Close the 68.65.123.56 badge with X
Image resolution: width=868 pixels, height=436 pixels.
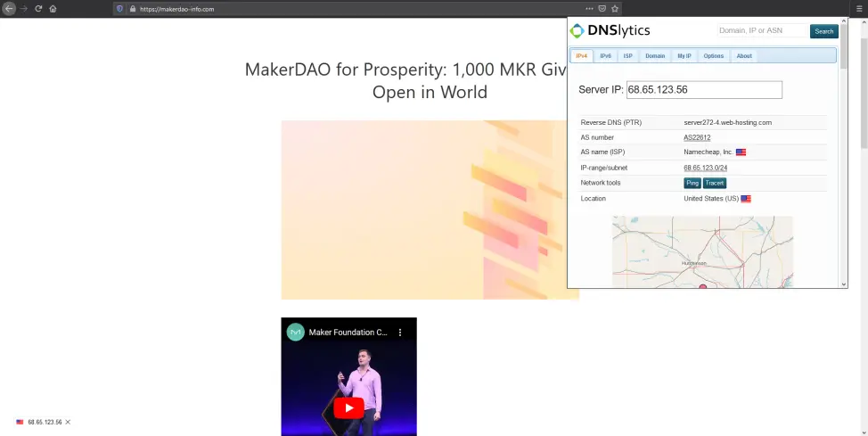(x=68, y=422)
